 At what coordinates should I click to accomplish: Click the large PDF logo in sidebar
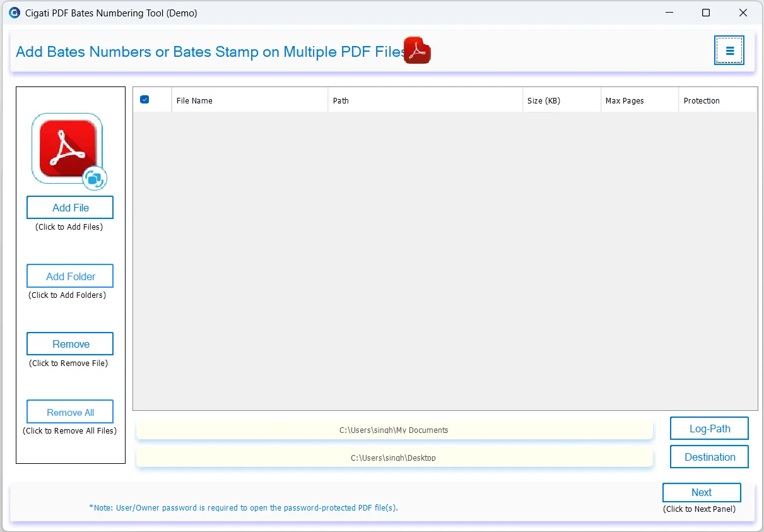tap(68, 149)
